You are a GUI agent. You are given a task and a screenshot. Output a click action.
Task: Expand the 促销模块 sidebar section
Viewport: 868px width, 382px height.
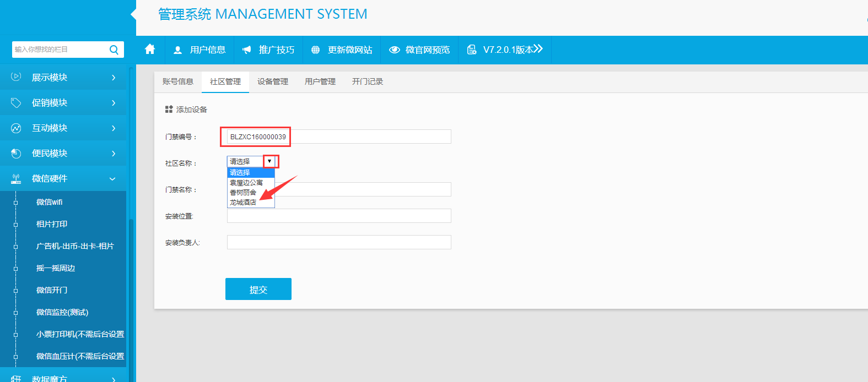114,103
